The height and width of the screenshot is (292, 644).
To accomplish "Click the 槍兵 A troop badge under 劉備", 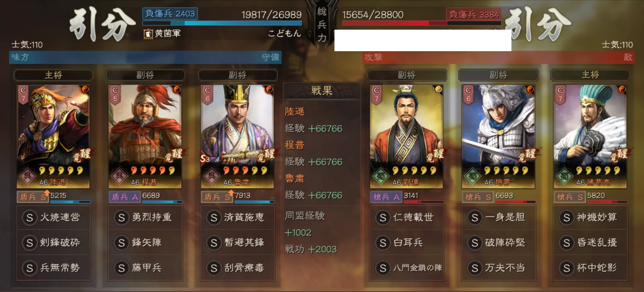I will 386,197.
